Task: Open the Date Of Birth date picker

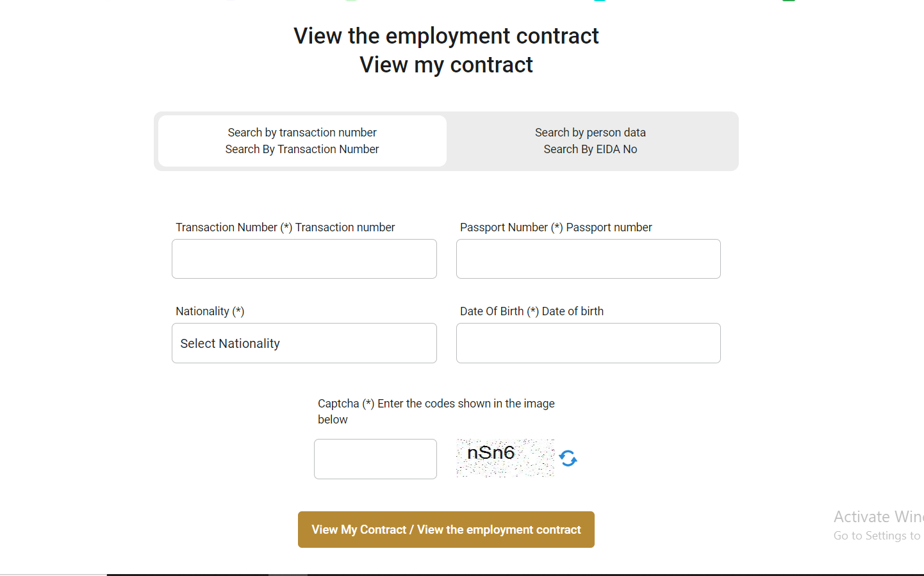Action: pyautogui.click(x=588, y=343)
